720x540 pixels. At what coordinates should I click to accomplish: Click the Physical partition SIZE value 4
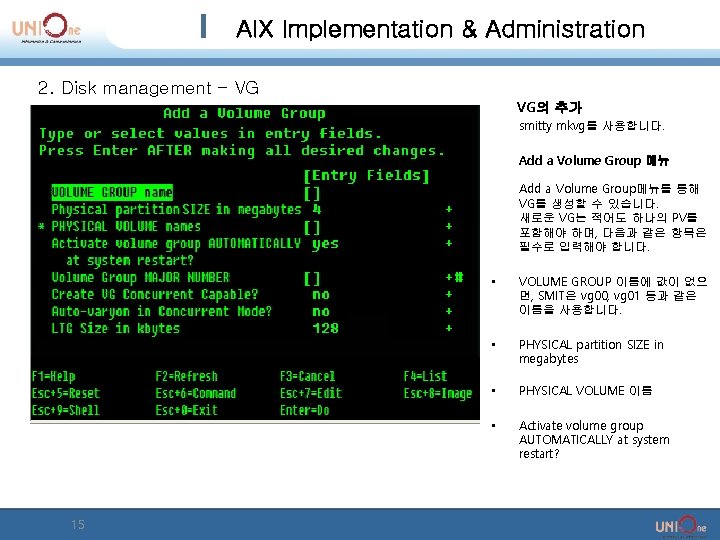[317, 209]
